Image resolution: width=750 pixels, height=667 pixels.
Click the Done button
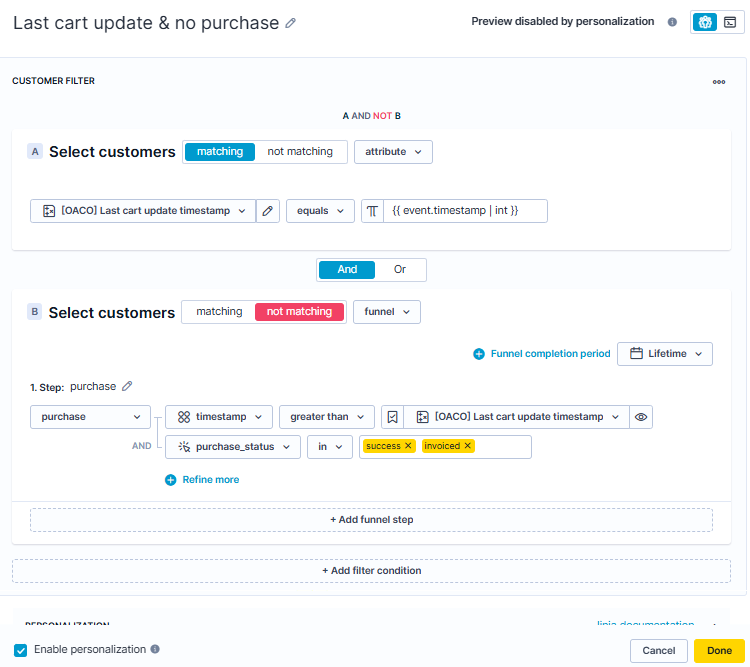[x=719, y=651]
